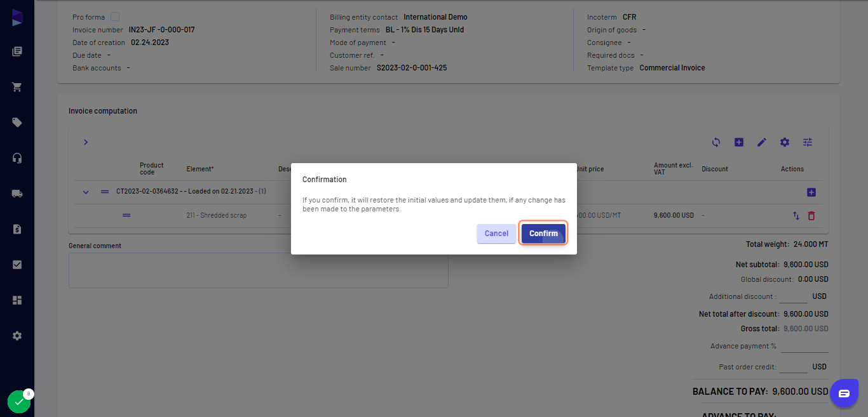The width and height of the screenshot is (868, 417).
Task: Open the shopping cart sidebar icon
Action: click(17, 87)
